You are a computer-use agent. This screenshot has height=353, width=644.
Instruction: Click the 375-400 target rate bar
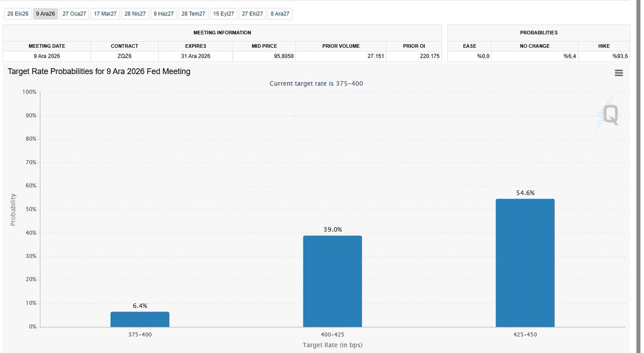coord(140,319)
